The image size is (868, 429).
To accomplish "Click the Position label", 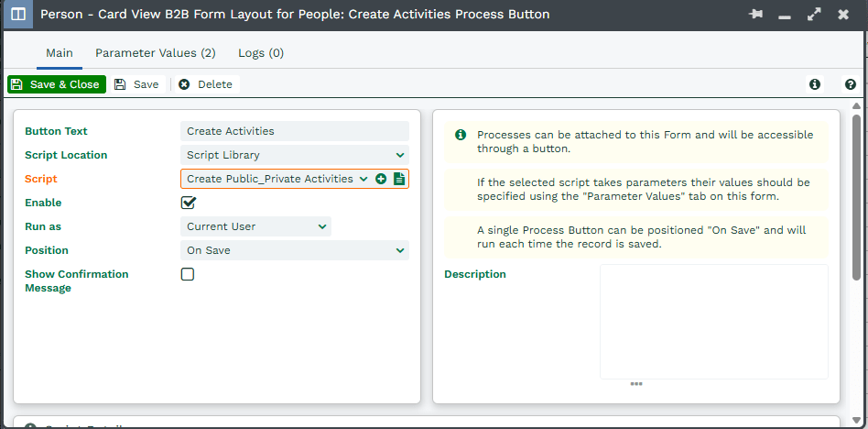I will (47, 250).
